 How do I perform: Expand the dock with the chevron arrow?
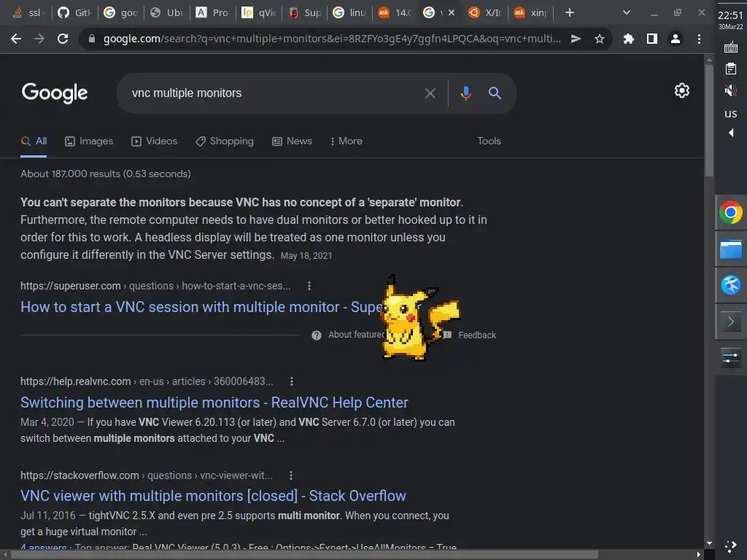click(x=731, y=322)
